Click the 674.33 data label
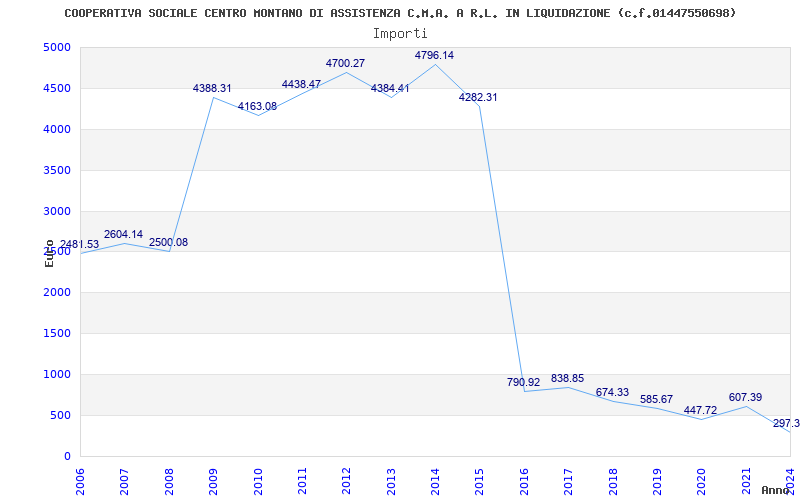Viewport: 800px width, 500px height. coord(612,392)
